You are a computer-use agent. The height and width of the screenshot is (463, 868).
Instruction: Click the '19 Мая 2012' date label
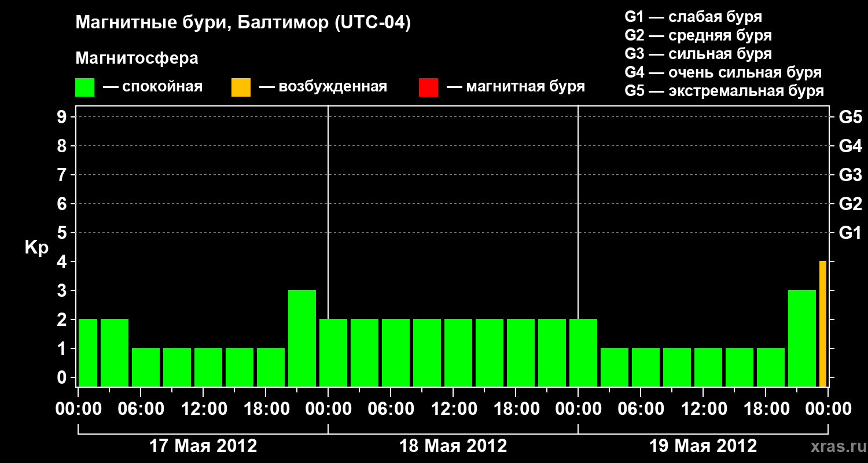703,446
